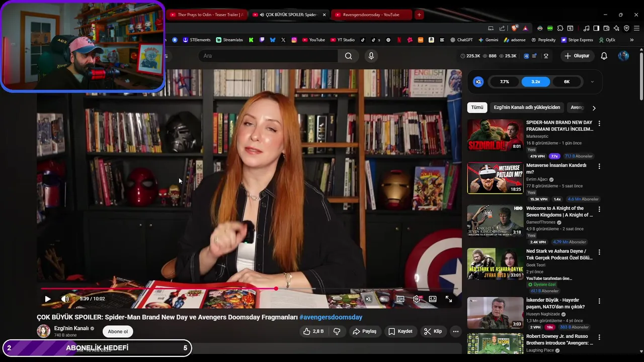This screenshot has height=362, width=644.
Task: Start voice search with microphone
Action: point(371,56)
